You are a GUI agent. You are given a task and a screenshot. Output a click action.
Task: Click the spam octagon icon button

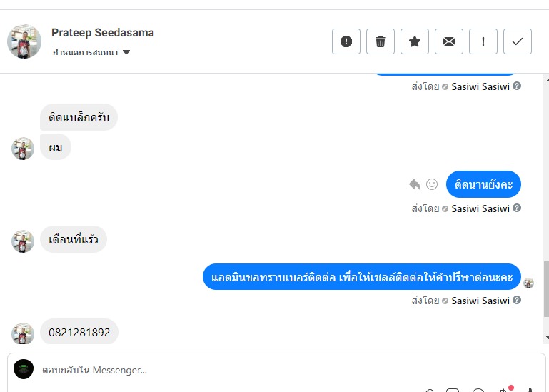[346, 41]
